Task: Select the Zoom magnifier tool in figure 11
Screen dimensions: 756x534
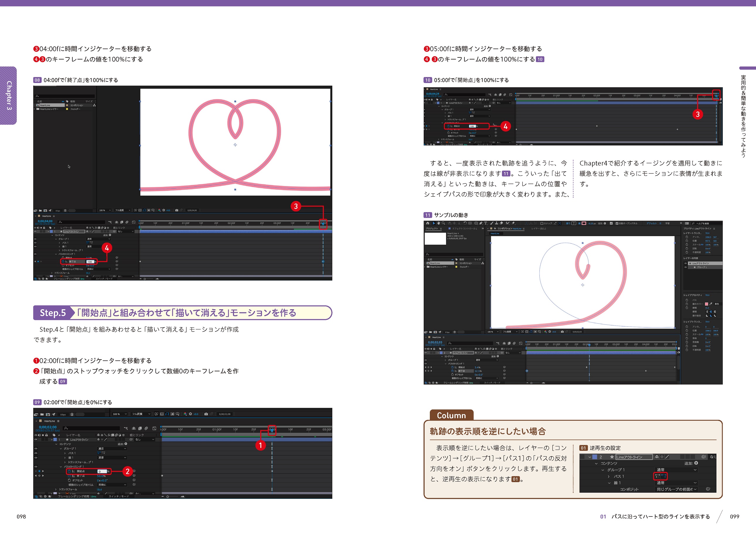Action: tap(443, 223)
